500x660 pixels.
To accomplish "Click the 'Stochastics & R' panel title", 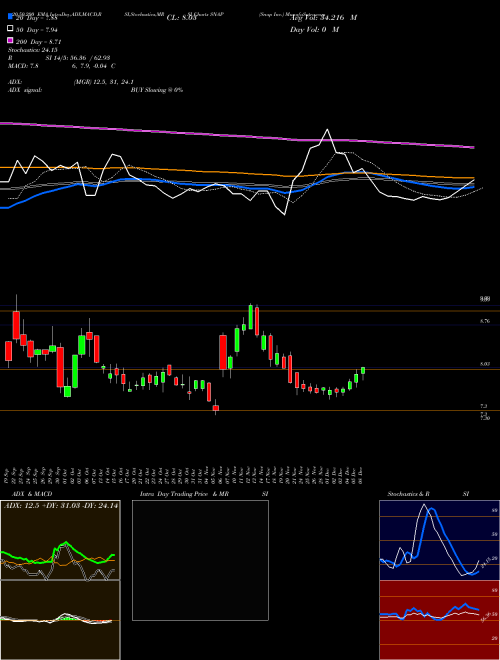I will (x=408, y=494).
